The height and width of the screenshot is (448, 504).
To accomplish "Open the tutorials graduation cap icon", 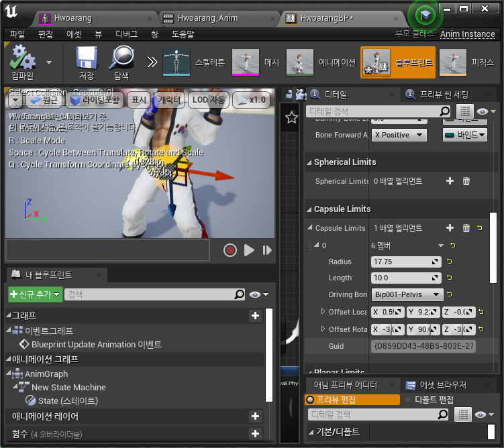I will click(x=425, y=15).
